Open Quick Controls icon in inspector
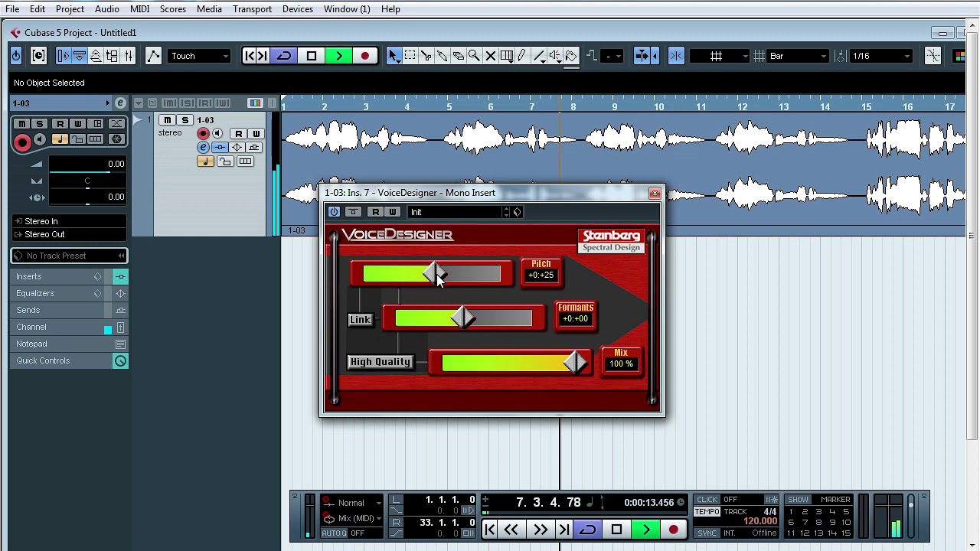The image size is (980, 551). coord(120,361)
